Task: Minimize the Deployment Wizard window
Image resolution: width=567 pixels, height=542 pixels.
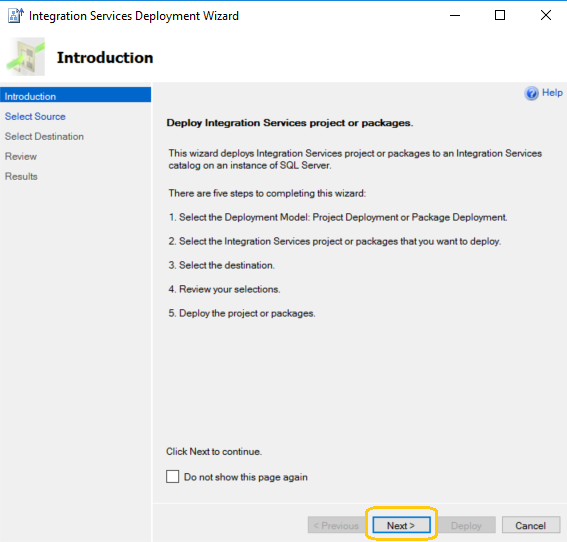Action: pyautogui.click(x=455, y=15)
